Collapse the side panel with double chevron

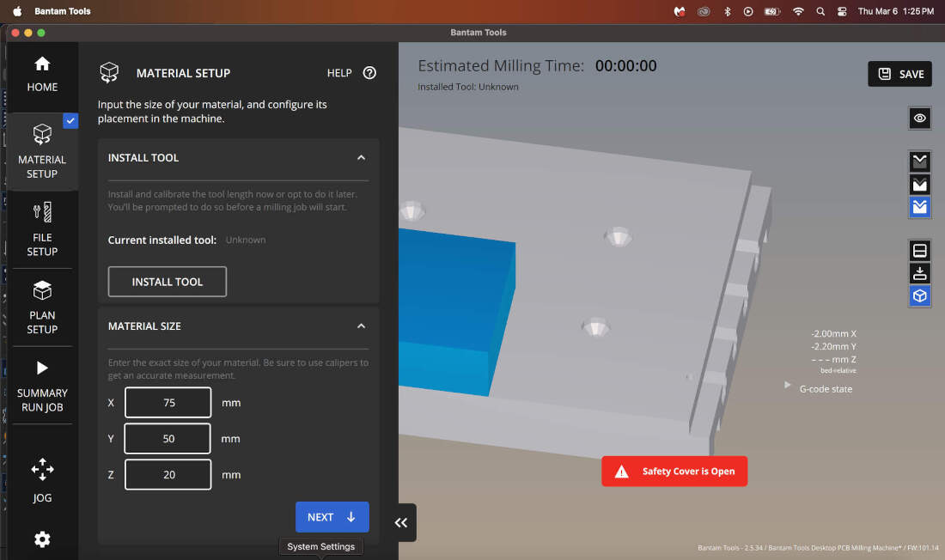pyautogui.click(x=401, y=522)
